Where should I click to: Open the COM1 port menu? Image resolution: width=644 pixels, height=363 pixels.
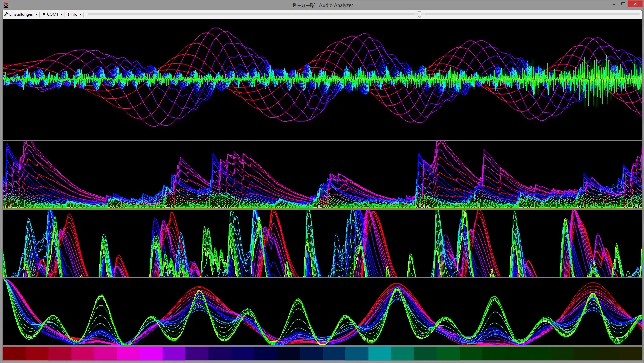(x=53, y=14)
